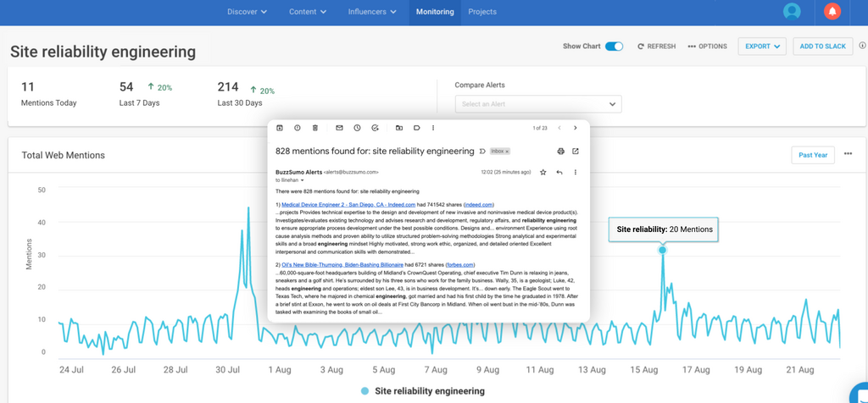Click the reply arrow icon
Viewport: 868px width, 403px height.
(x=559, y=172)
